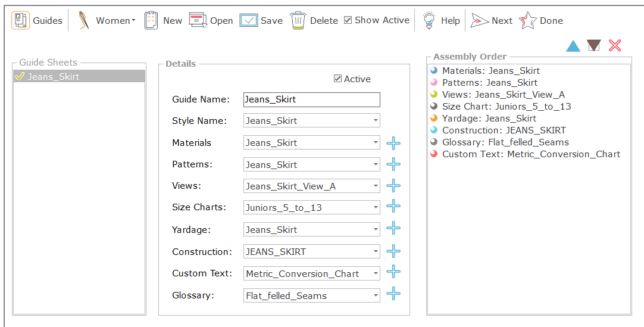
Task: Expand the Glossary dropdown list
Action: point(376,295)
